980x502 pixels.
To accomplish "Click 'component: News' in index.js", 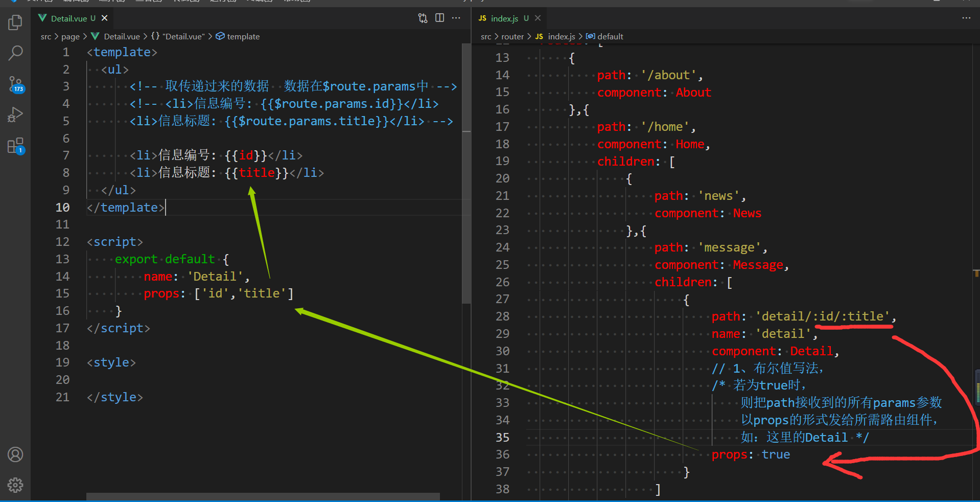I will [x=708, y=213].
